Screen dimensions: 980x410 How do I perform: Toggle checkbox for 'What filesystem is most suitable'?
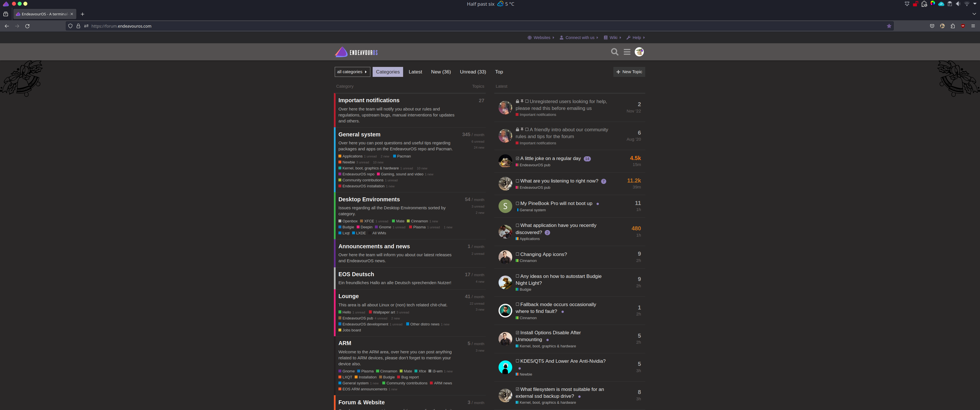click(x=517, y=389)
